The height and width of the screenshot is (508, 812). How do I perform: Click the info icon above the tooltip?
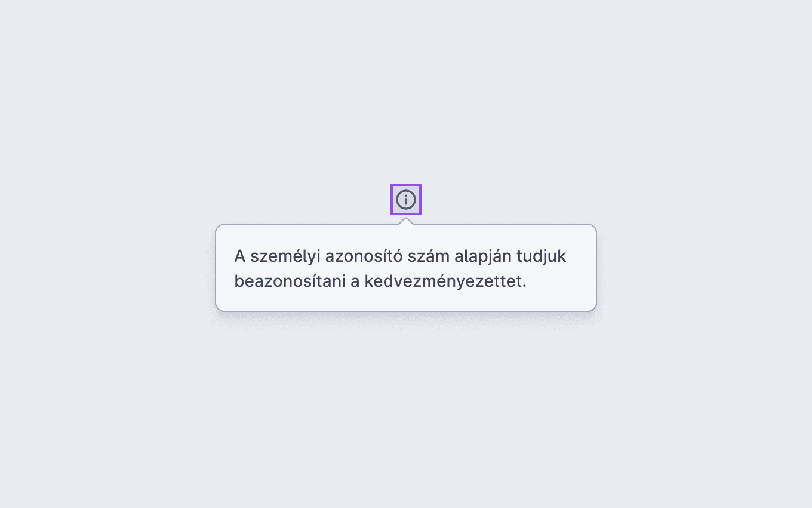(x=406, y=200)
